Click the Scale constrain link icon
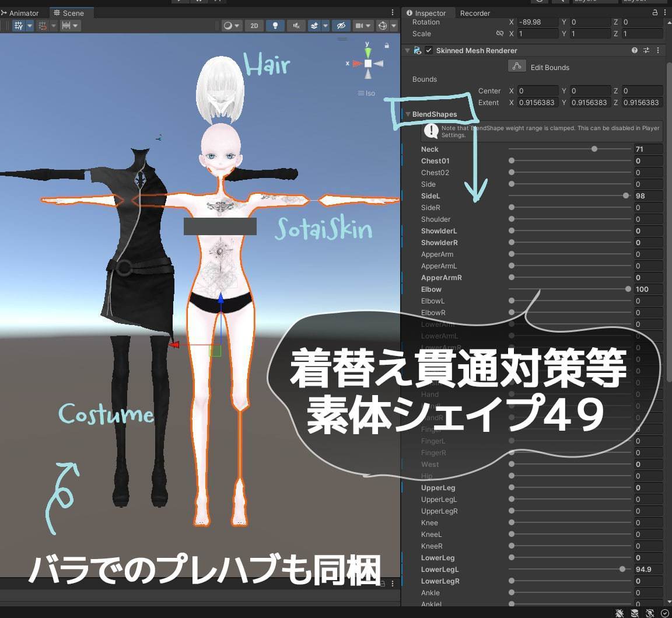The width and height of the screenshot is (672, 618). tap(500, 33)
